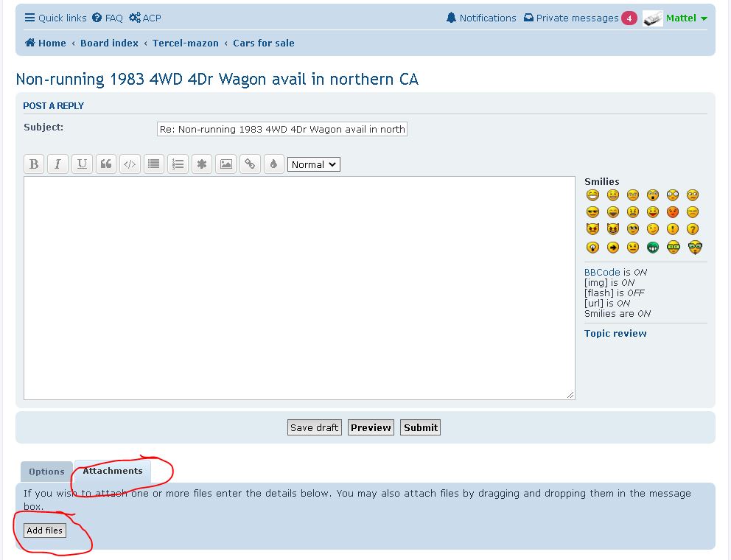Insert the green Mr. Green smiley
Viewport: 731px width, 560px height.
[653, 247]
